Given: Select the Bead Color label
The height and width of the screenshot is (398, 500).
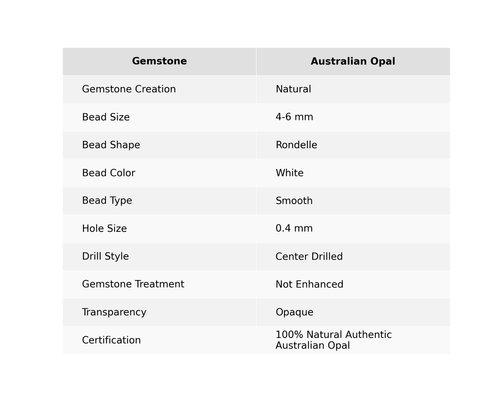Looking at the screenshot, I should (109, 173).
